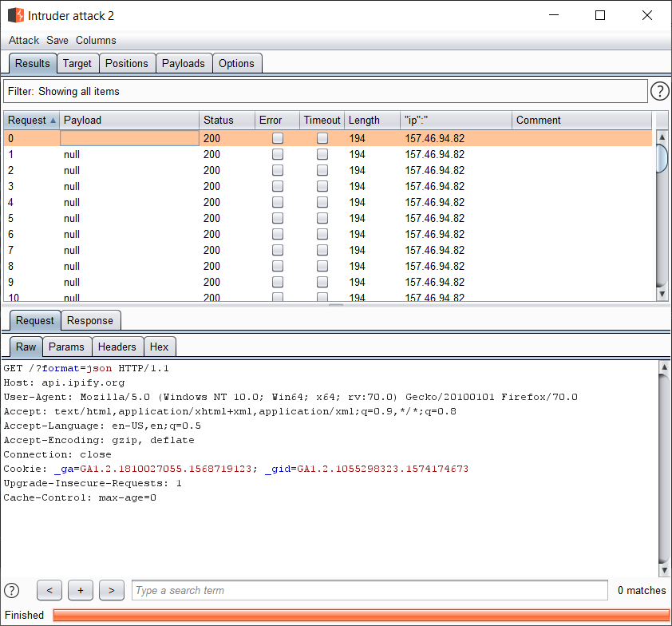Switch to the Positions tab

pyautogui.click(x=127, y=63)
